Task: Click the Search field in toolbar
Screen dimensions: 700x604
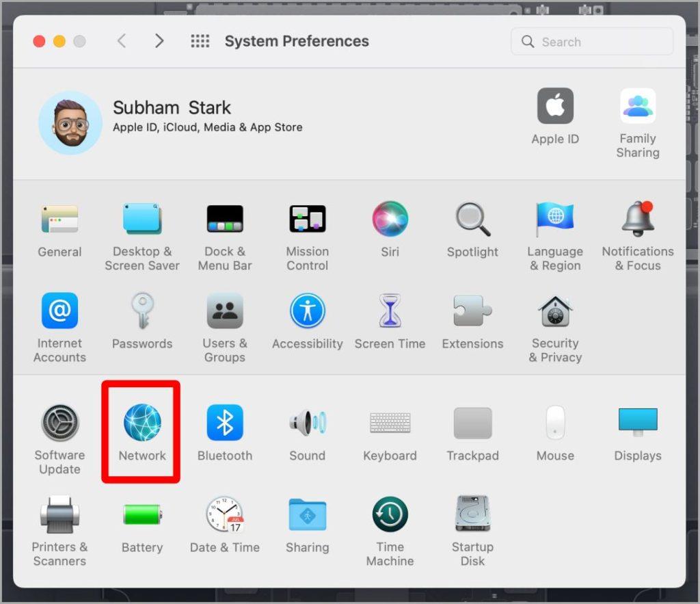Action: pos(592,42)
